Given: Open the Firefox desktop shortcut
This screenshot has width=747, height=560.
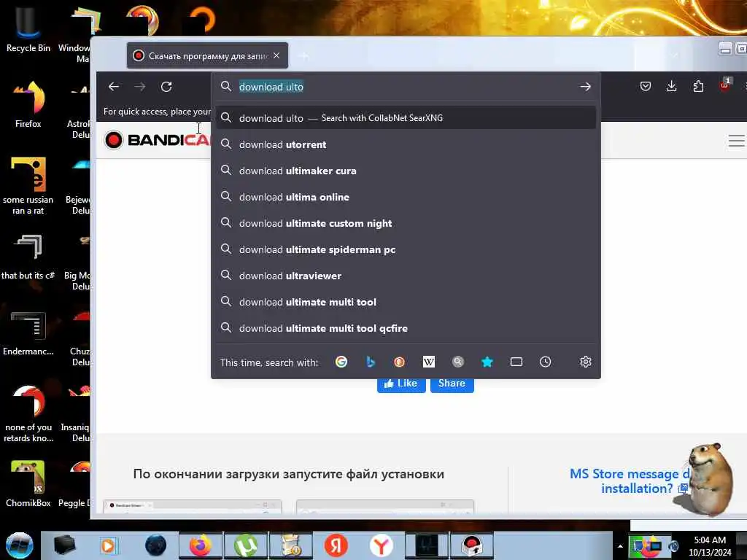Looking at the screenshot, I should coord(28,104).
